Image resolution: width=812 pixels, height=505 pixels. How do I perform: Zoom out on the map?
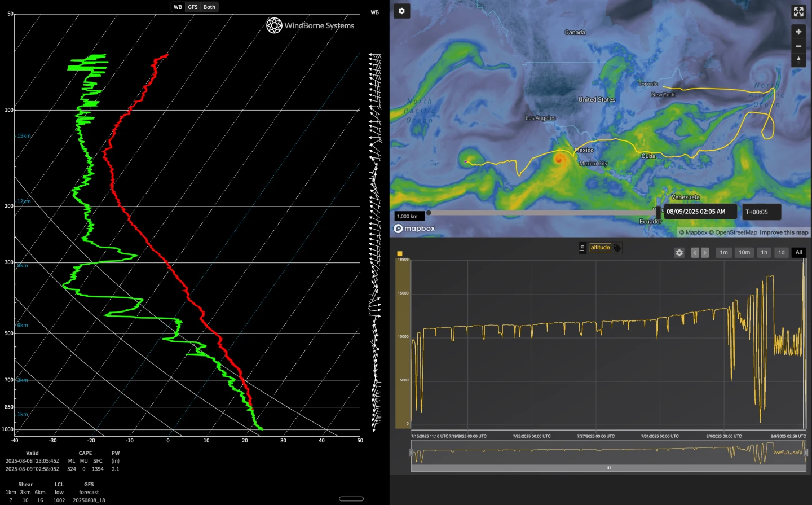(798, 46)
